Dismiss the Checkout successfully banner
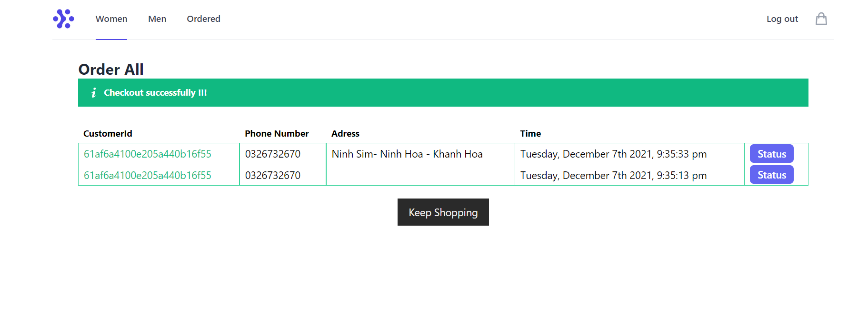Screen dimensions: 868x328 coord(443,92)
